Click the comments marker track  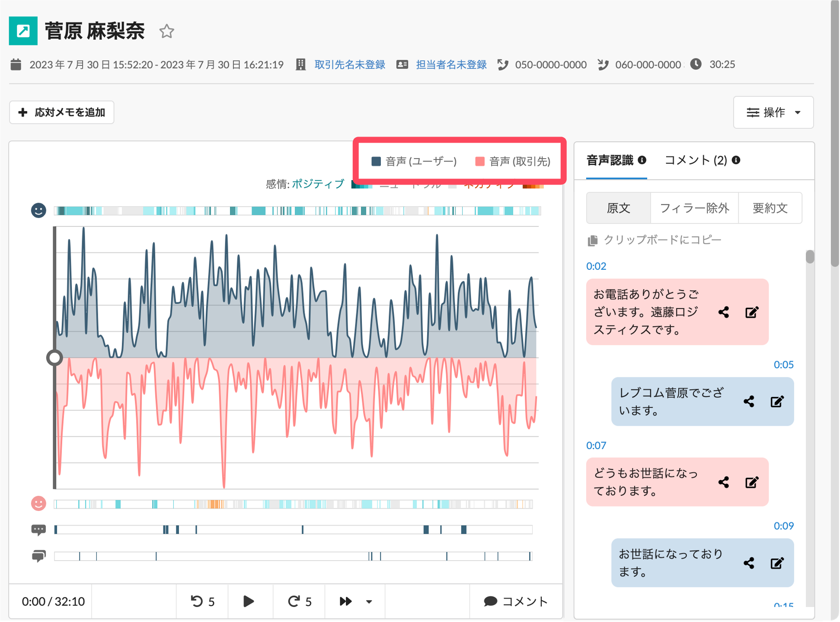[x=294, y=556]
